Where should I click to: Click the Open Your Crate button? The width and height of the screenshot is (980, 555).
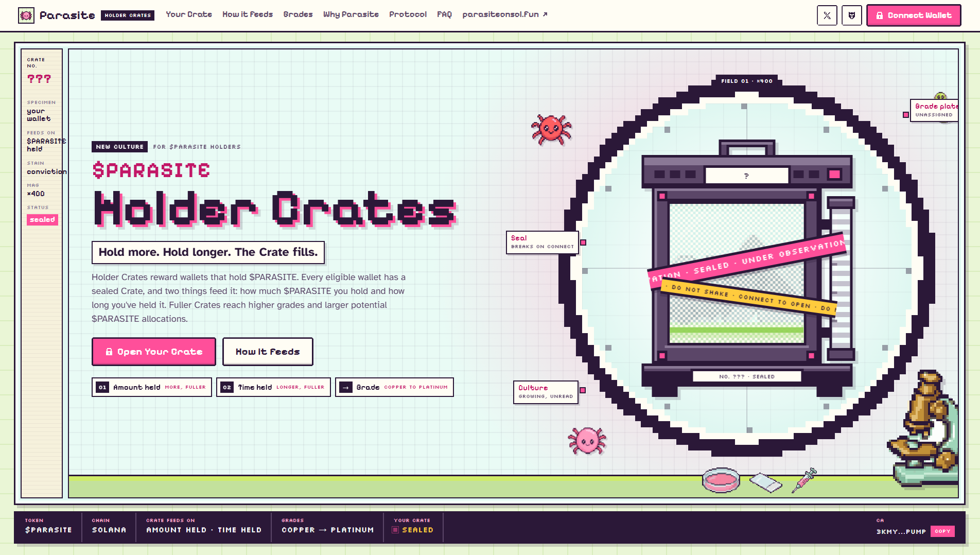153,352
